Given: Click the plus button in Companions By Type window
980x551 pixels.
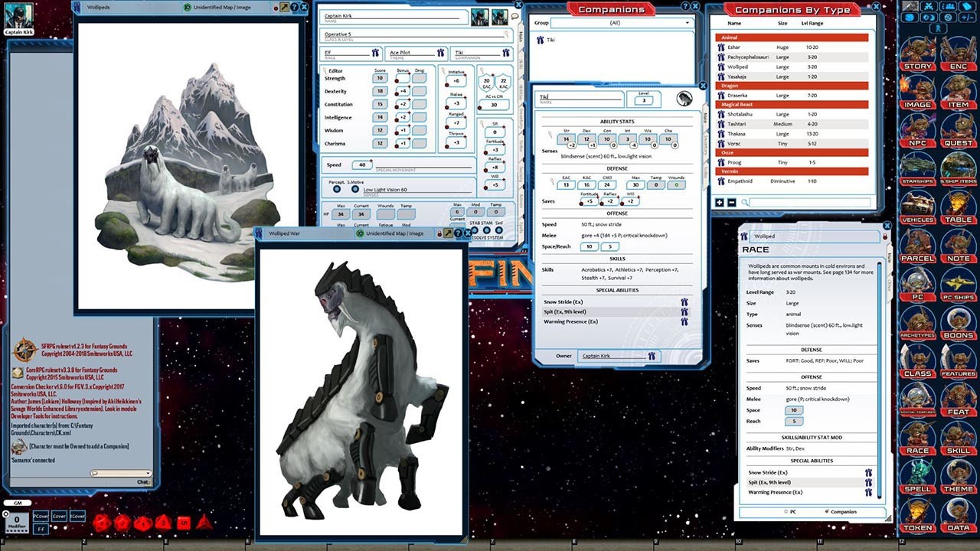Looking at the screenshot, I should pyautogui.click(x=718, y=201).
